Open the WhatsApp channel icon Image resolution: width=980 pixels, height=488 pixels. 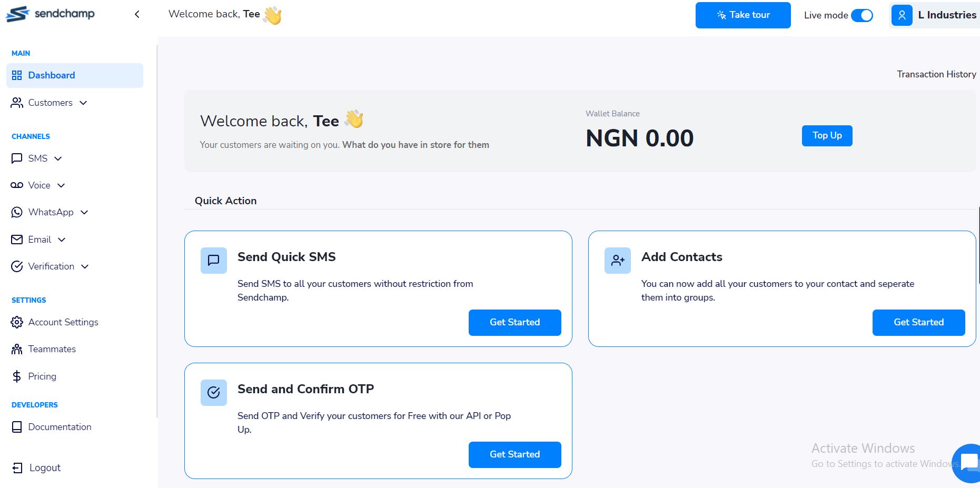coord(16,212)
